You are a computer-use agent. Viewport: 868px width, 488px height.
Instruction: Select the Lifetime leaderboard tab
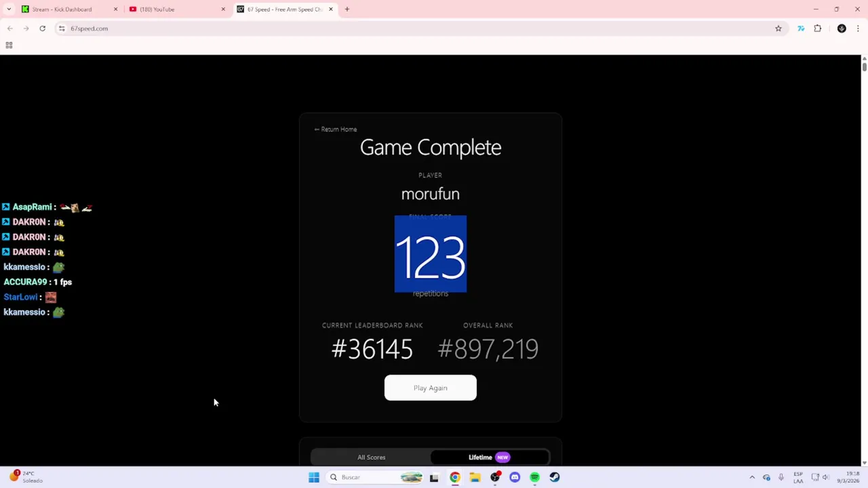489,457
